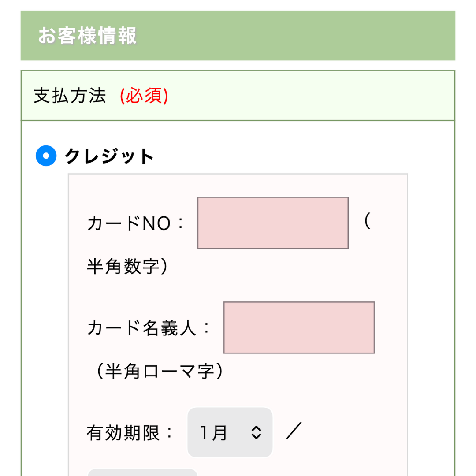
Task: Open the partially visible dropdown below 有効期限
Action: tap(142, 472)
